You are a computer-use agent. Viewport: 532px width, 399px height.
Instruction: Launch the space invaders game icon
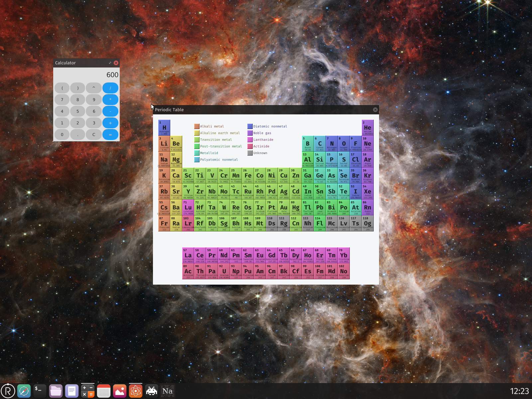coord(152,391)
